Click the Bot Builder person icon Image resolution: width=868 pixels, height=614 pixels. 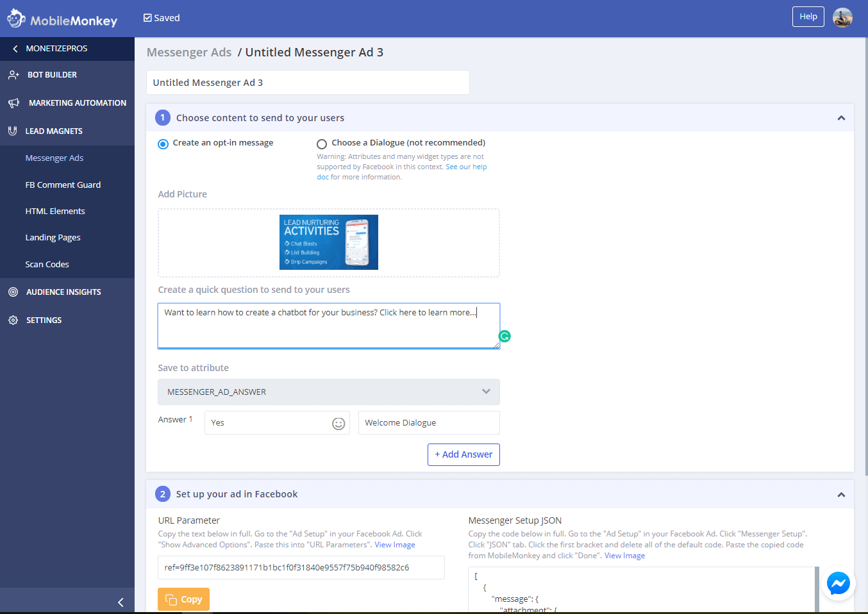pos(13,75)
